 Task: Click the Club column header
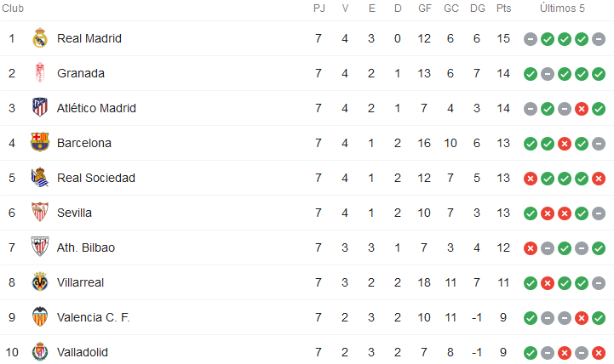pyautogui.click(x=13, y=9)
